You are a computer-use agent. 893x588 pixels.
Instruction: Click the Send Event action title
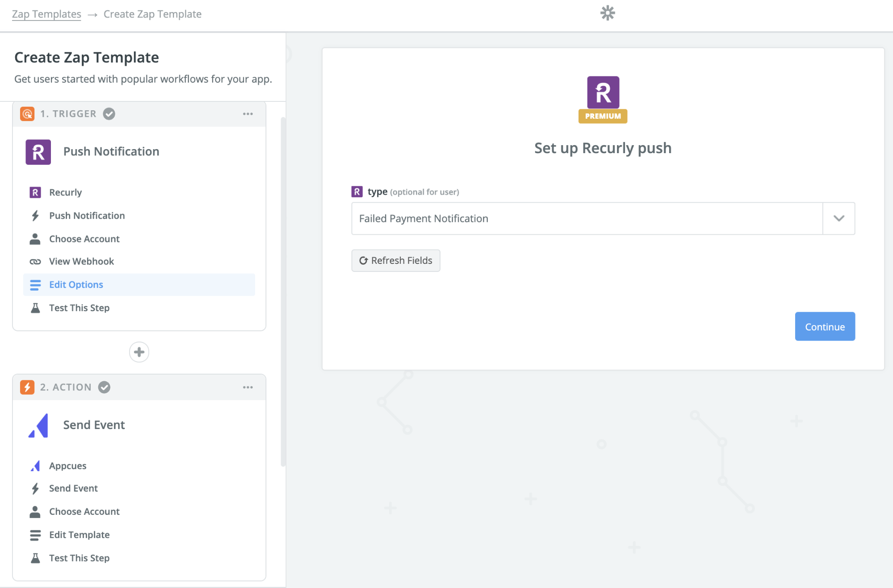pos(94,425)
